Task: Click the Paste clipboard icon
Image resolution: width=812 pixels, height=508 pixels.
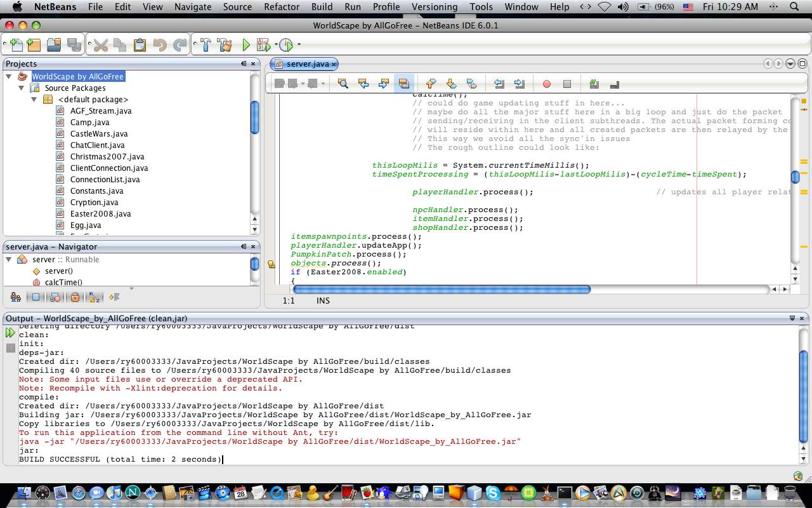Action: pyautogui.click(x=140, y=45)
